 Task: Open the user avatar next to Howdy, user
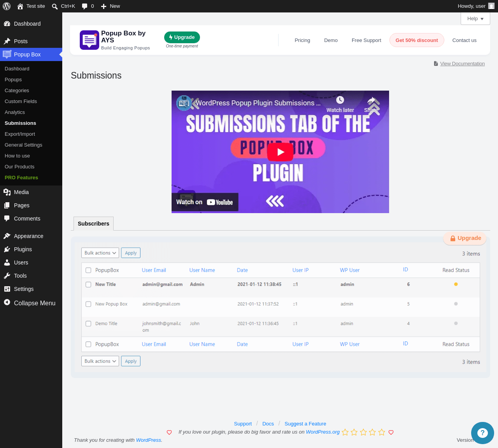[491, 6]
